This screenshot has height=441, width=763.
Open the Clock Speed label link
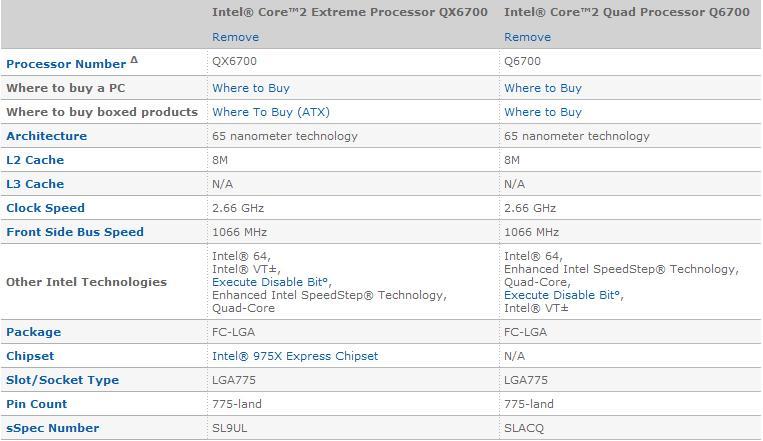pos(45,208)
